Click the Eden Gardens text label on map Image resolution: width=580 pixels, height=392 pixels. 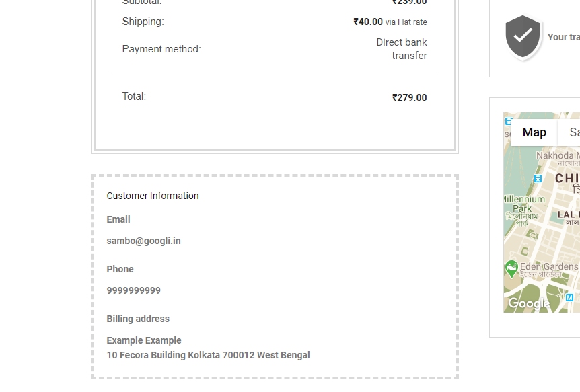pyautogui.click(x=549, y=266)
